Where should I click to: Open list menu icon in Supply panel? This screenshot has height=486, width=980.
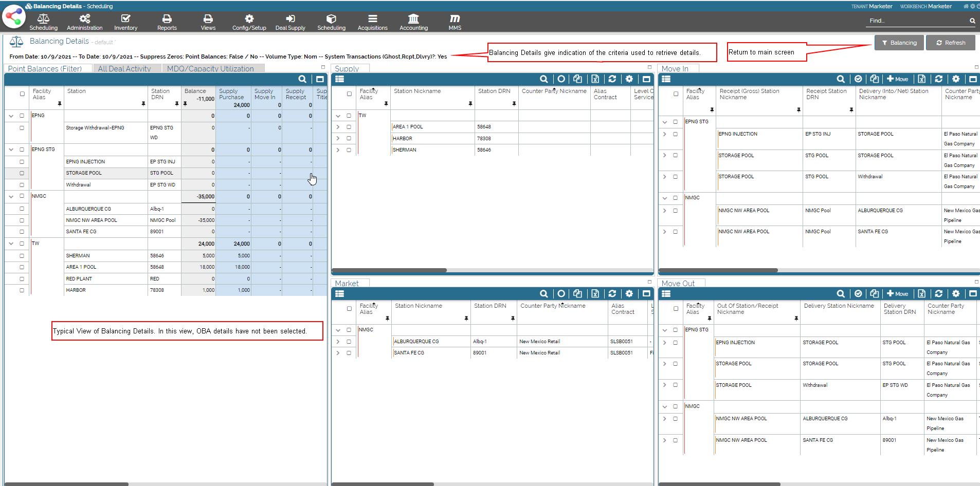(339, 79)
